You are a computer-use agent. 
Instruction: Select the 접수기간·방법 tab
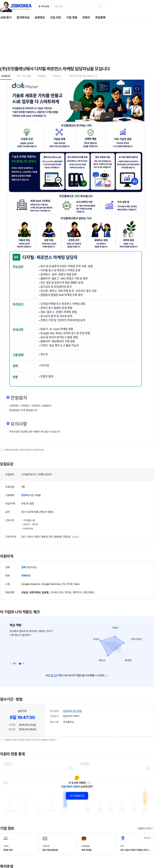(x=24, y=76)
